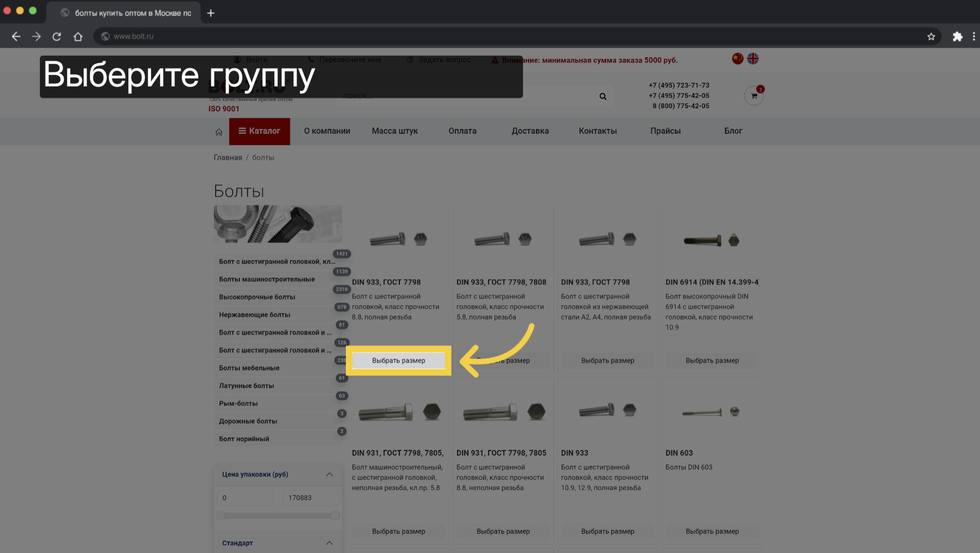Open the browser home icon
980x553 pixels.
coord(78,36)
